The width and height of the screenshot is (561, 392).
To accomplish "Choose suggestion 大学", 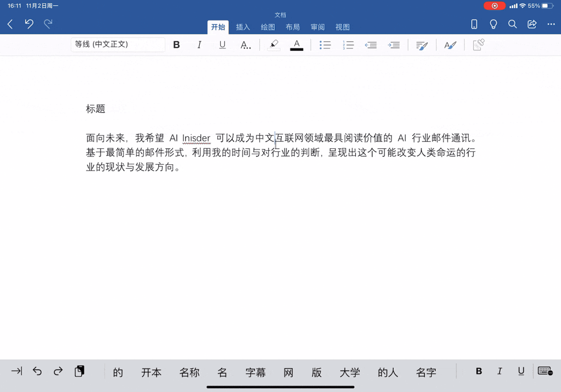I will (x=350, y=373).
